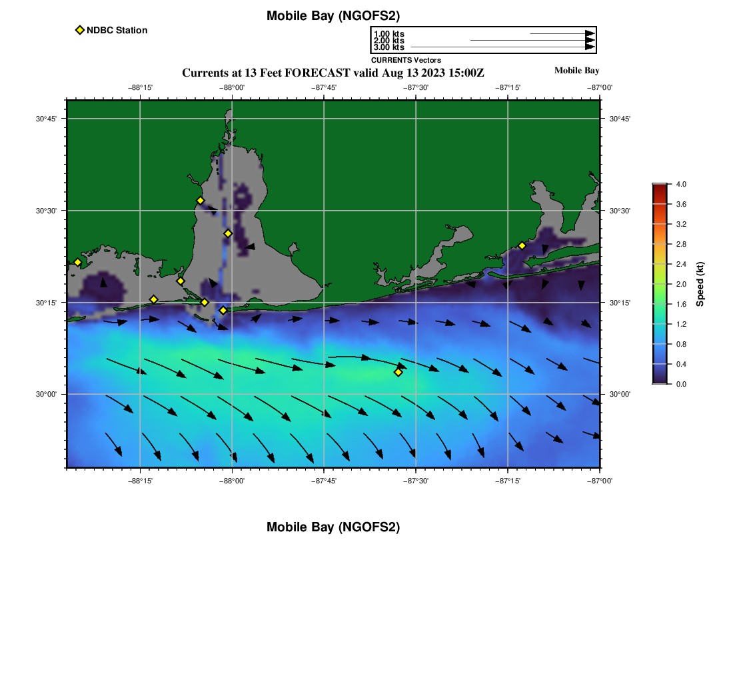The height and width of the screenshot is (700, 733).
Task: Click the Mobile Bay (NGOFS2) top title
Action: tap(333, 15)
